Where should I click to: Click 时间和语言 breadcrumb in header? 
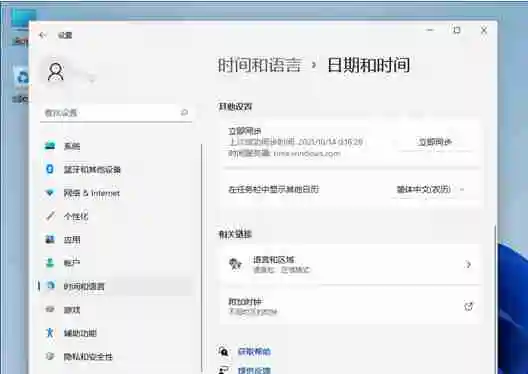(259, 65)
